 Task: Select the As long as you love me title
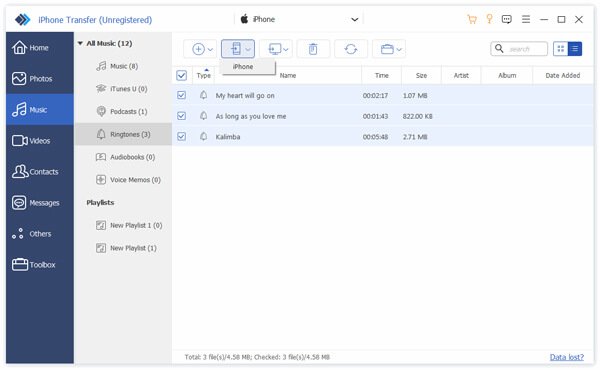(251, 116)
